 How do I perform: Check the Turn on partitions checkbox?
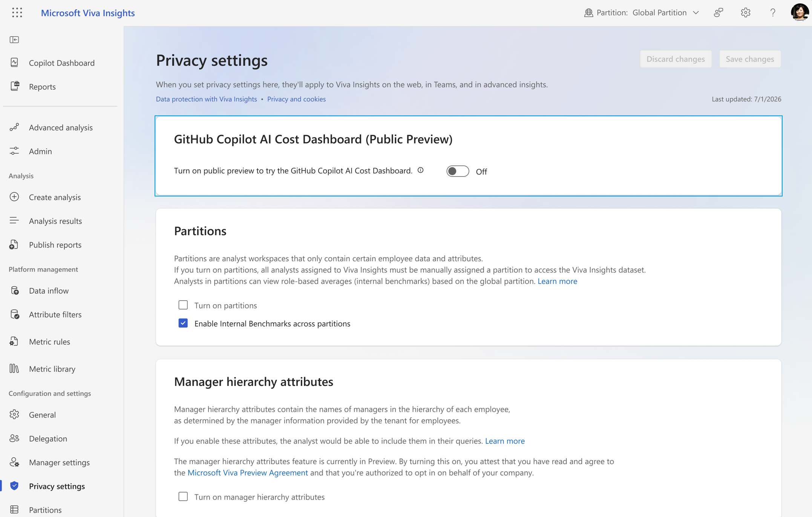click(x=183, y=305)
